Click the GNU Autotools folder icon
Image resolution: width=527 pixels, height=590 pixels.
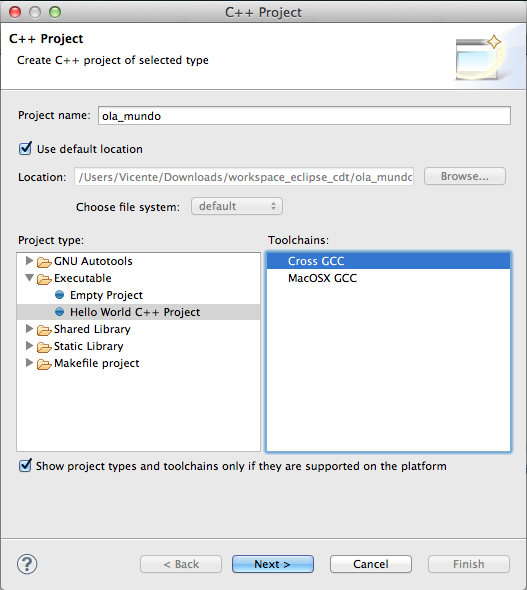click(44, 262)
